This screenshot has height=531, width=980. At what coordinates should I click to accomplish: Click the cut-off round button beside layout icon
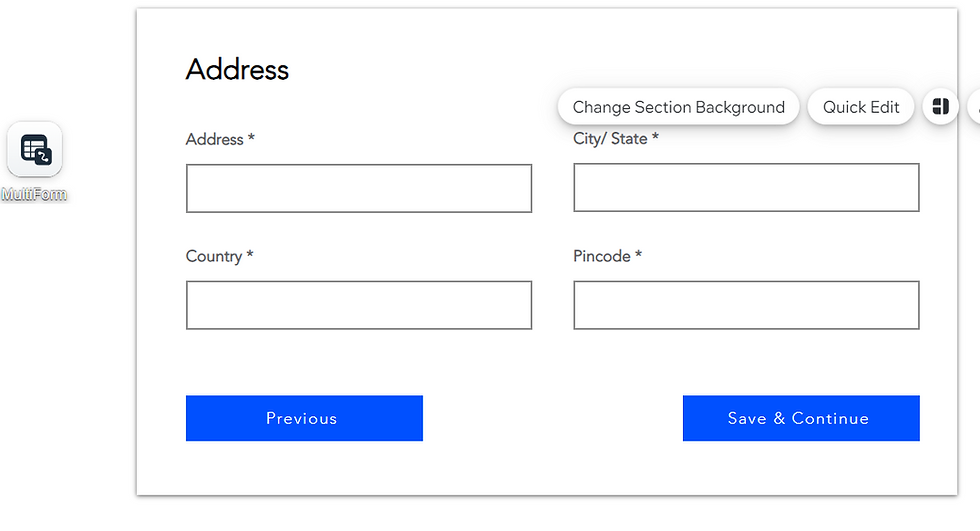[974, 107]
